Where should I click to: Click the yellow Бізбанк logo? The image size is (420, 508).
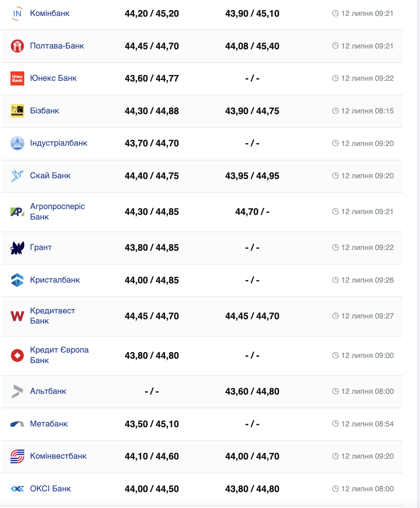coord(17,111)
